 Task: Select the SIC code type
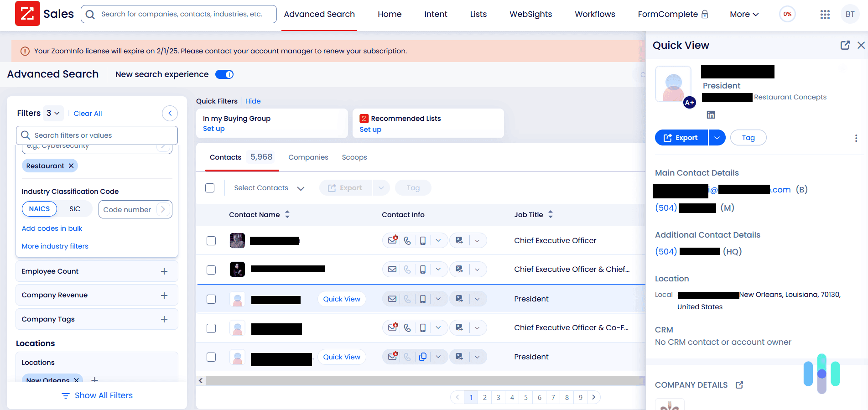point(75,209)
